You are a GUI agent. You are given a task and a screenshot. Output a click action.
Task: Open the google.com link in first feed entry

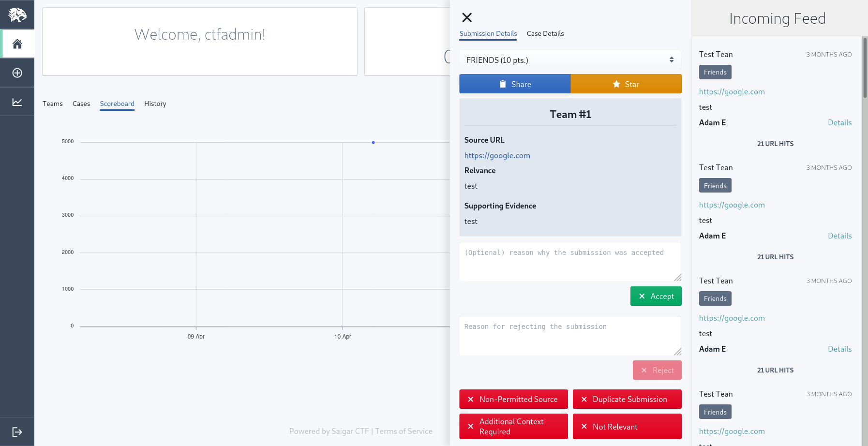[x=732, y=91]
